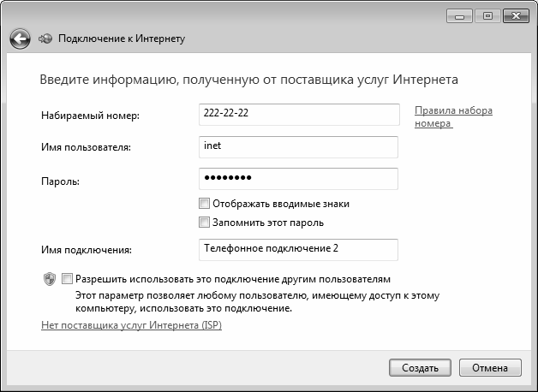Viewport: 538px width, 392px height.
Task: Enable 'Отображать вводимые знаки' checkbox
Action: pyautogui.click(x=204, y=204)
